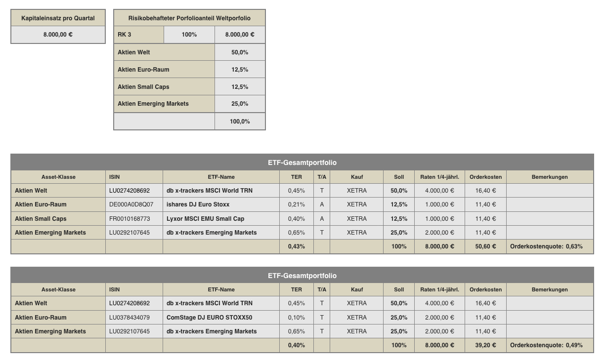
Task: Click the 100,0% total allocation cell
Action: pos(240,121)
